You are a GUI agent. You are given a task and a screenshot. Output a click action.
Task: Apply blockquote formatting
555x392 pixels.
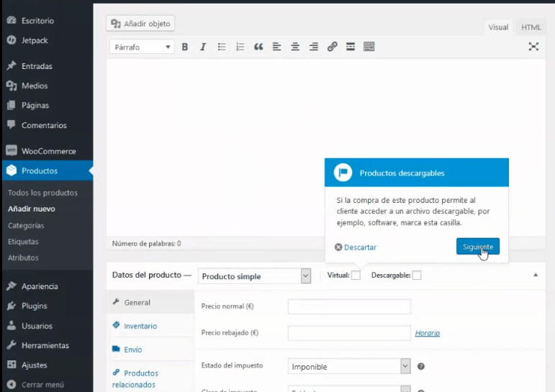(258, 47)
